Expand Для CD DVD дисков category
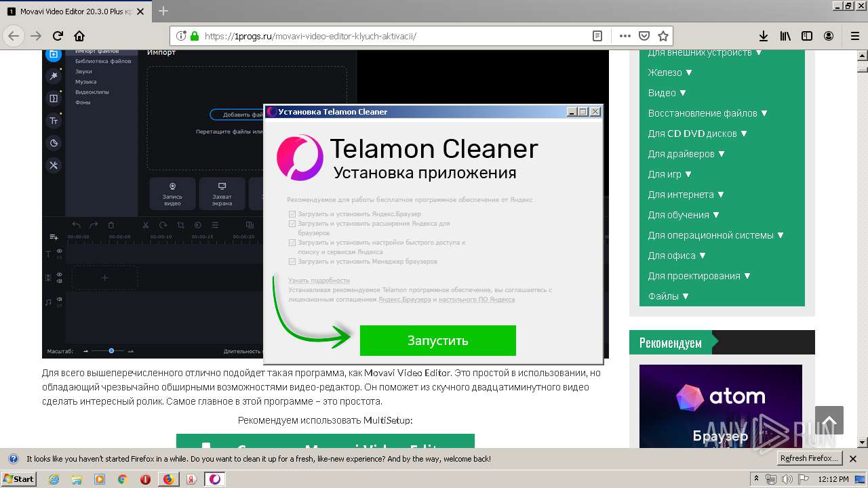This screenshot has width=868, height=488. coord(698,134)
